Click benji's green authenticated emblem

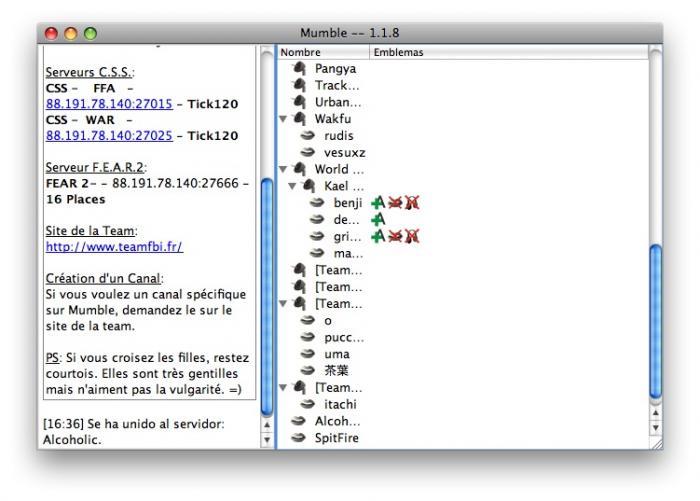[x=378, y=203]
